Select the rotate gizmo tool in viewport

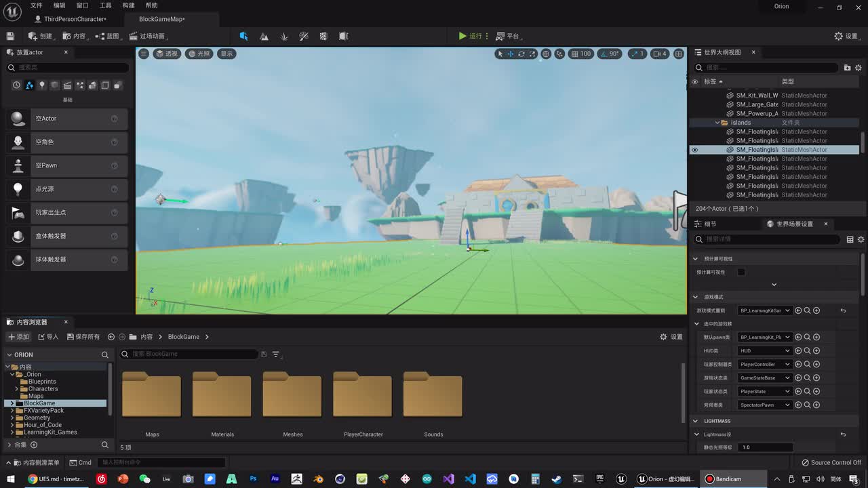[x=521, y=54]
